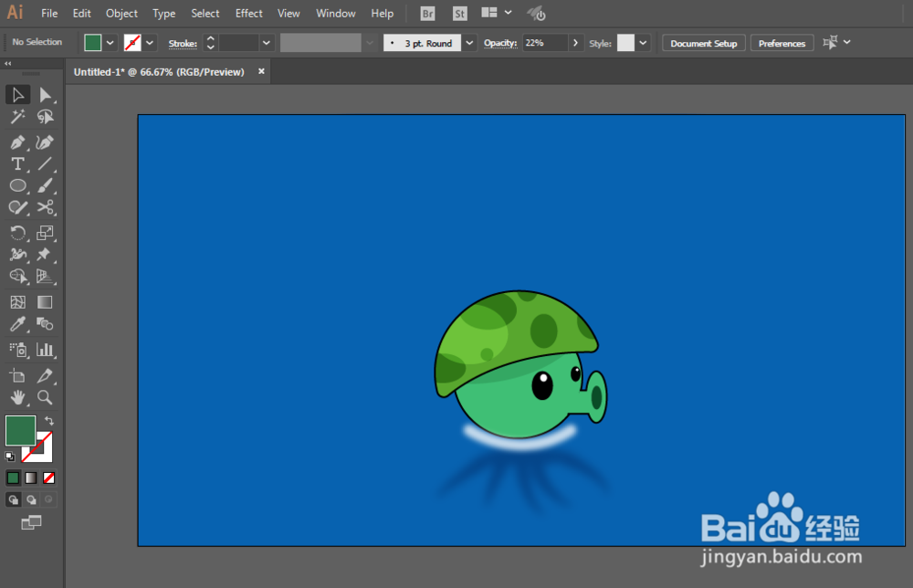Select the Rotate tool
Screen dimensions: 913x588
(x=18, y=233)
